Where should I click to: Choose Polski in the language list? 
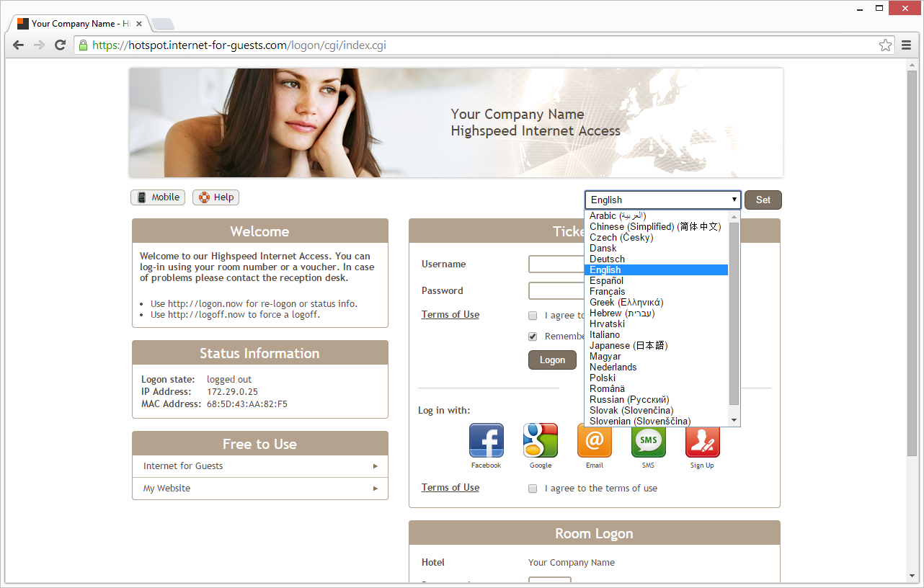656,378
